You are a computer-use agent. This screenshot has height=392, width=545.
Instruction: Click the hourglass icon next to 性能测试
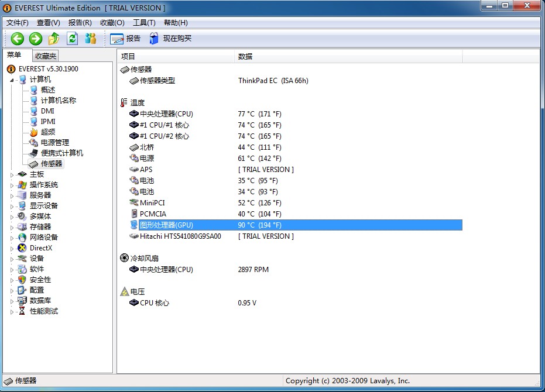pos(22,311)
